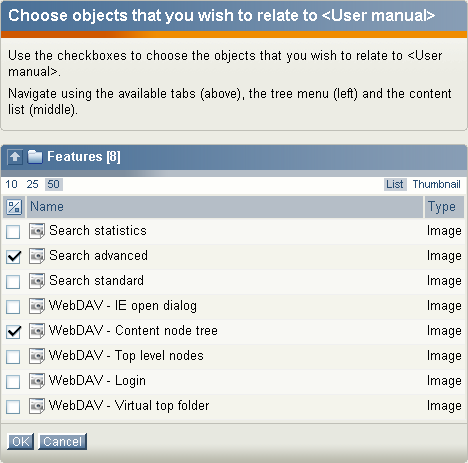Click image icon beside WebDAV - Login
The width and height of the screenshot is (468, 463).
click(x=37, y=381)
